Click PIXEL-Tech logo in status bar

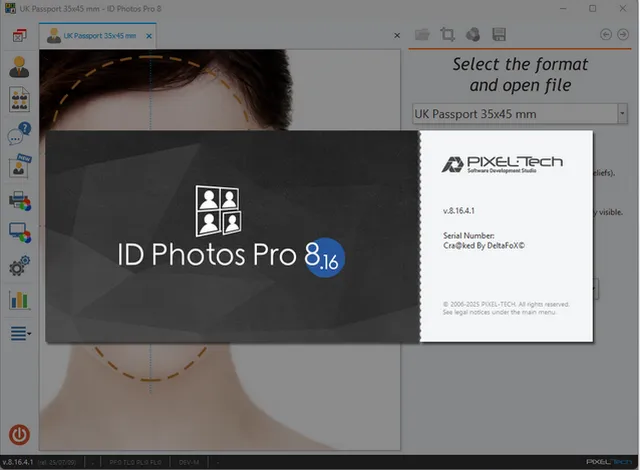609,462
